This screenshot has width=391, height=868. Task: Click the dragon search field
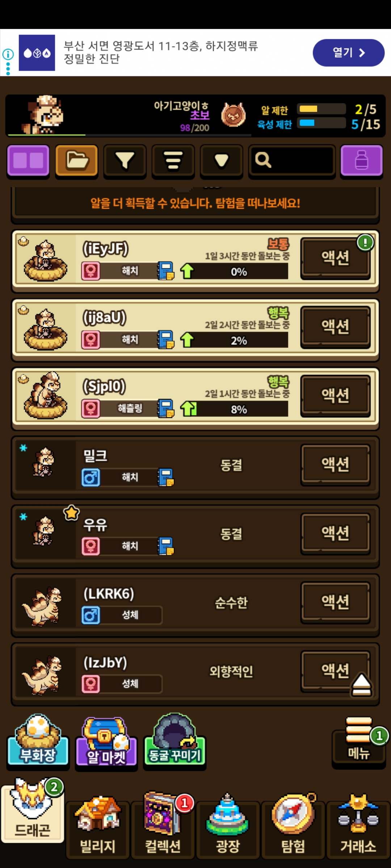click(292, 161)
